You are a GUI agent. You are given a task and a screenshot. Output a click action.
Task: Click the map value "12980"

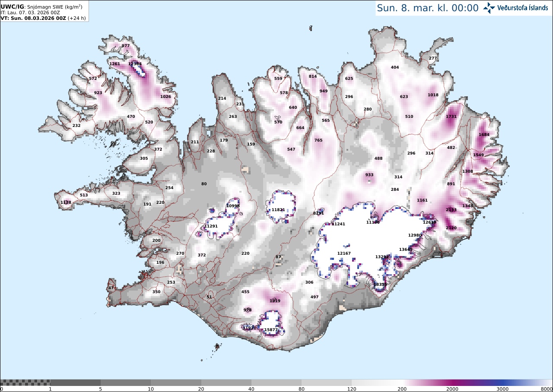415,235
